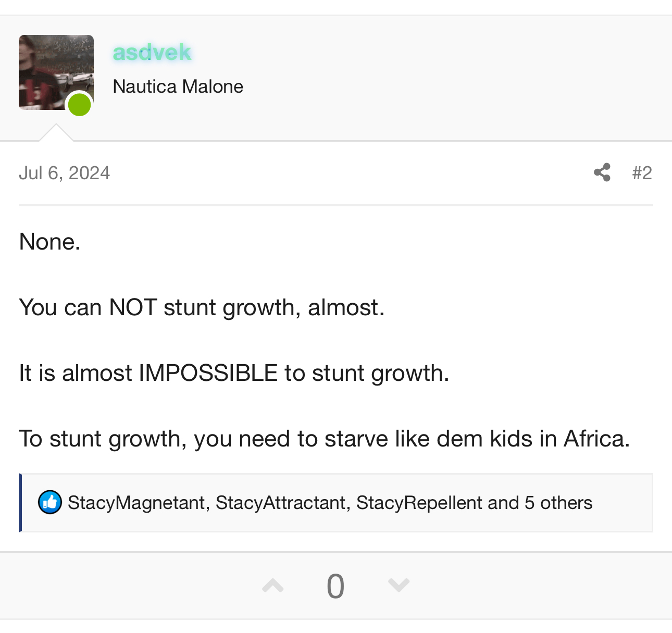Open the asdvek username profile link
Viewport: 672px width, 633px height.
[x=152, y=52]
